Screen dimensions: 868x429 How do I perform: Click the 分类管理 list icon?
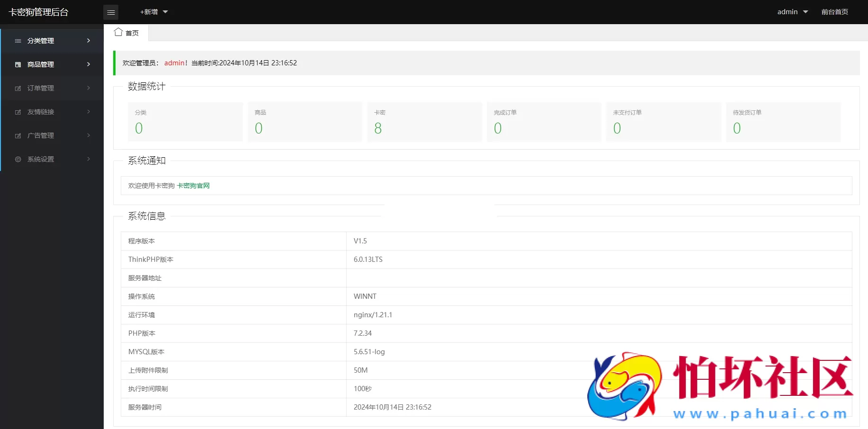pyautogui.click(x=18, y=41)
